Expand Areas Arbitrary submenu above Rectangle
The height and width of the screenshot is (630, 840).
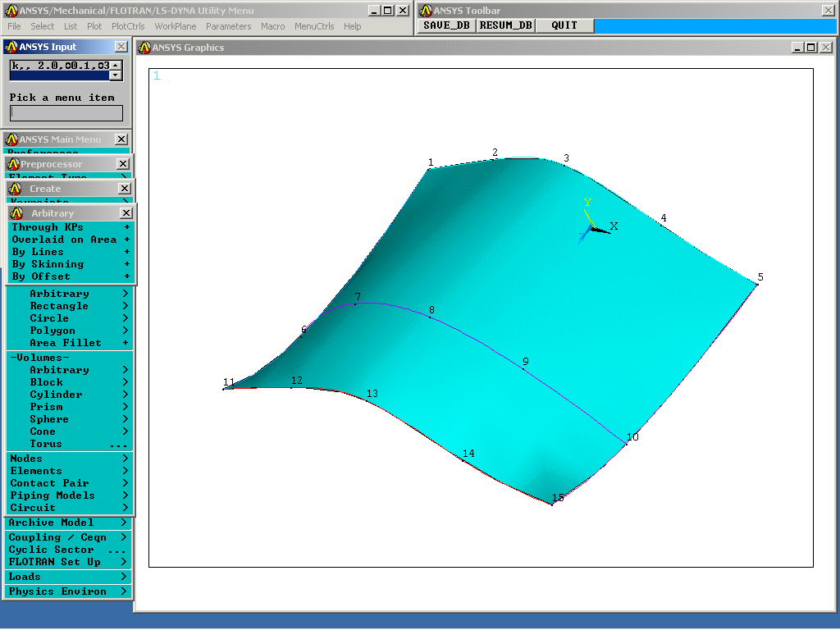pyautogui.click(x=70, y=294)
